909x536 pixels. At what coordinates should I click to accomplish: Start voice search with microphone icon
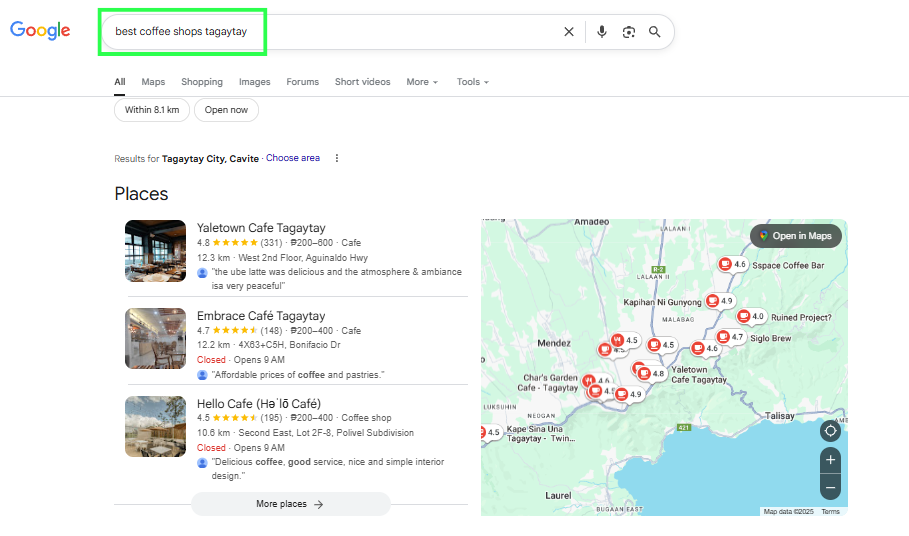point(602,32)
